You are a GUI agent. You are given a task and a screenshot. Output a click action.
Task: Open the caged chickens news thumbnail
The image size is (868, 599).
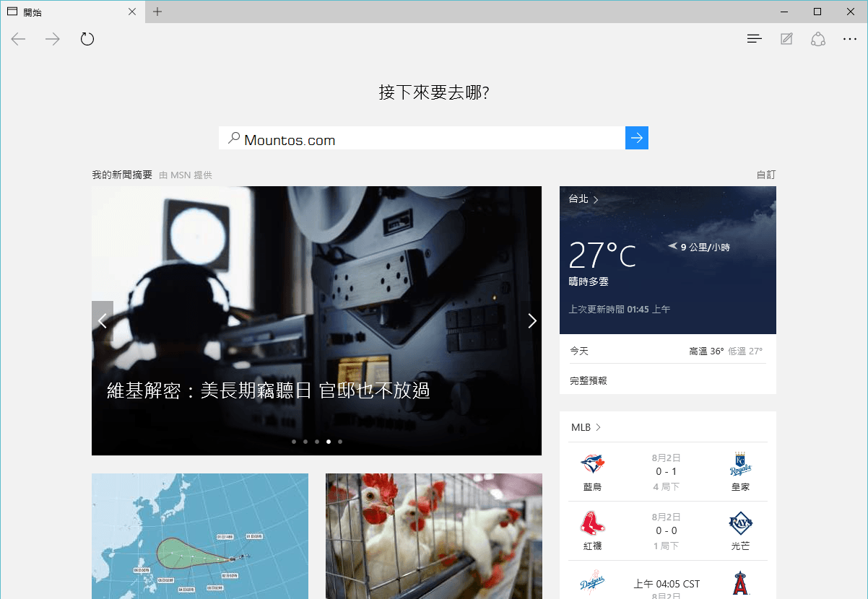[434, 536]
